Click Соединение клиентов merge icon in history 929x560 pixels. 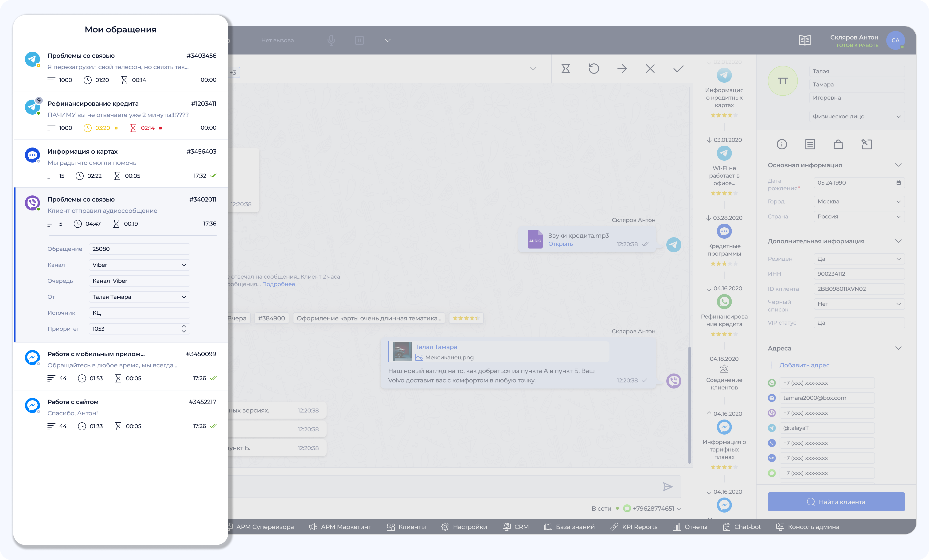pos(724,369)
